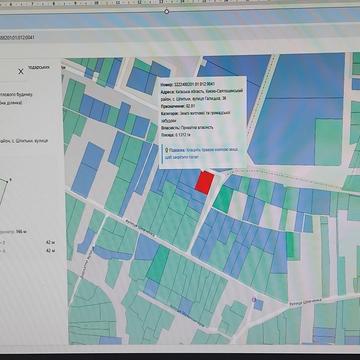Viewport: 360px width, 360px height.
Task: Close the parcel details side panel
Action: coord(21,71)
